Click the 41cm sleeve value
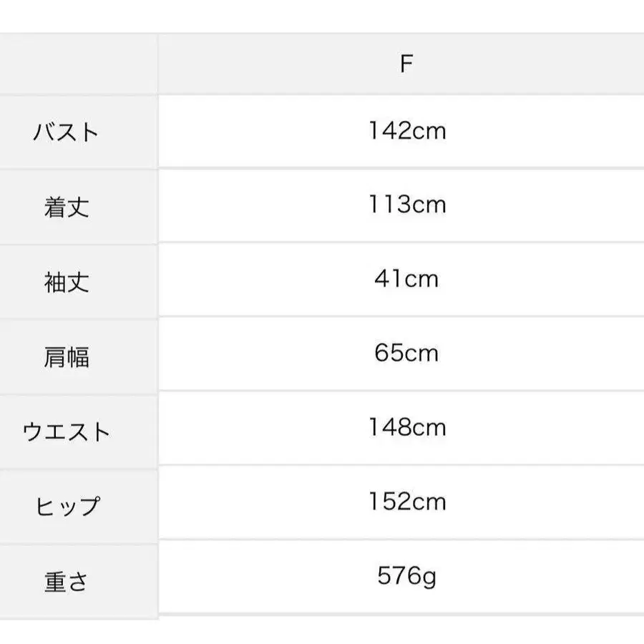 406,279
